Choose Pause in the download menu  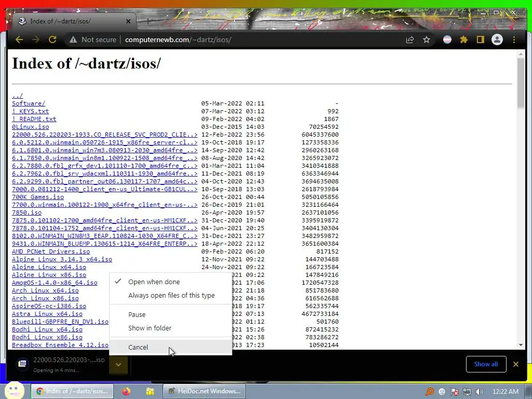coord(170,314)
